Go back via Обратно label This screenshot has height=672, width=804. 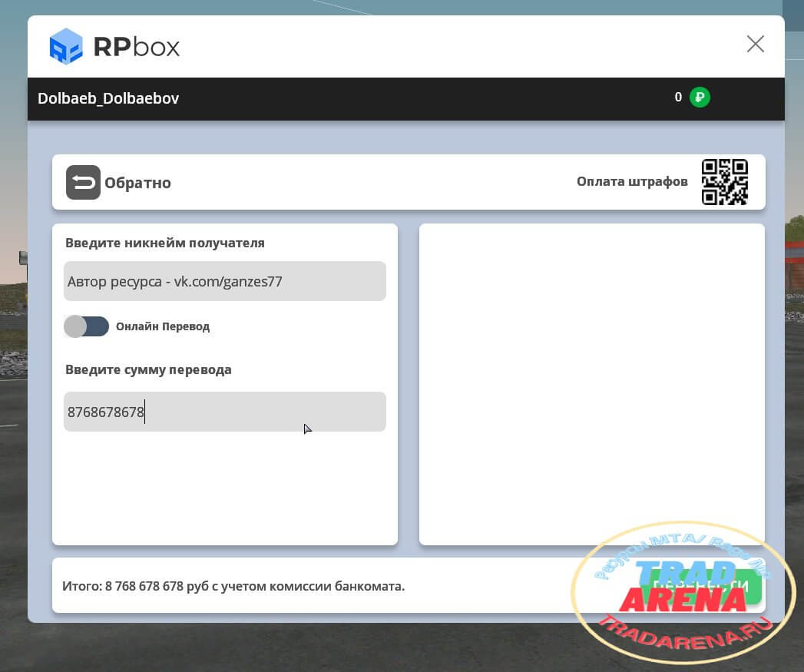point(137,183)
